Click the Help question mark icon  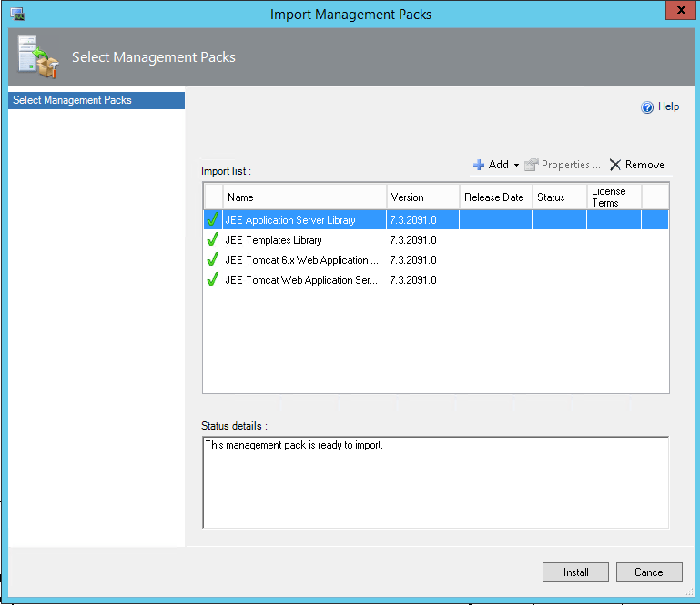pos(647,107)
